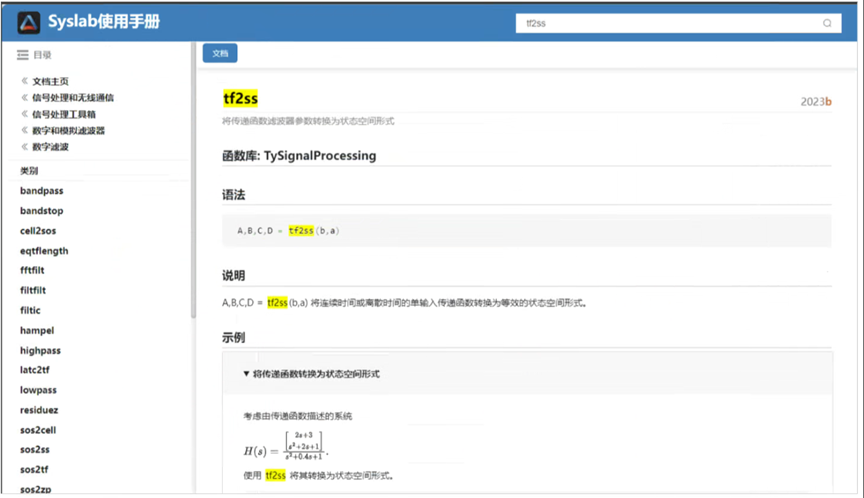Click the H(s) transfer function formula
864x498 pixels.
tap(286, 446)
